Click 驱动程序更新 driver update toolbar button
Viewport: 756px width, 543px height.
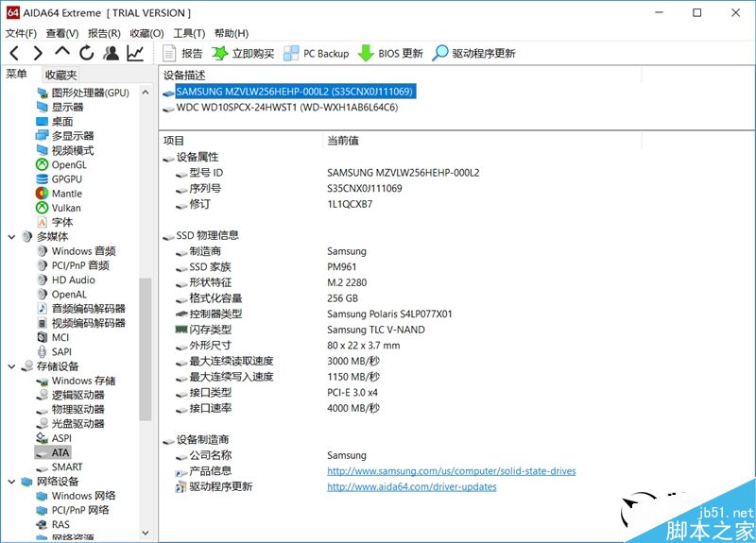474,53
